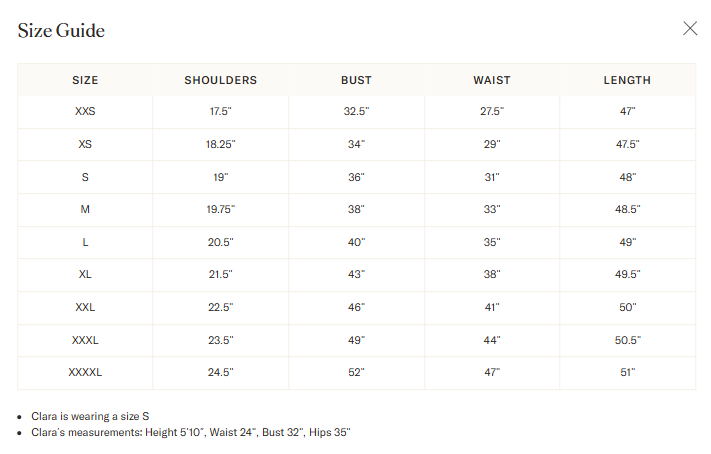The width and height of the screenshot is (711, 454).
Task: Close the Size Guide dialog
Action: 690,29
